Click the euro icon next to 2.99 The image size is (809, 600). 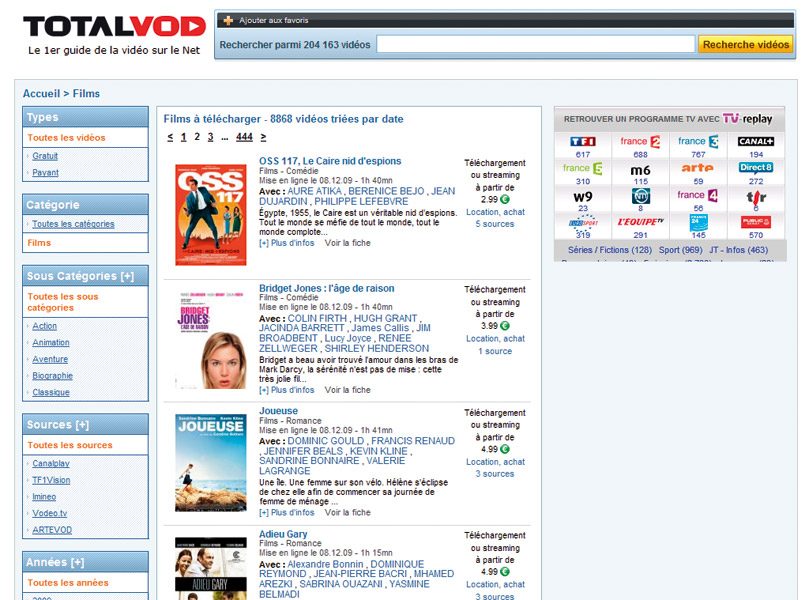(505, 199)
